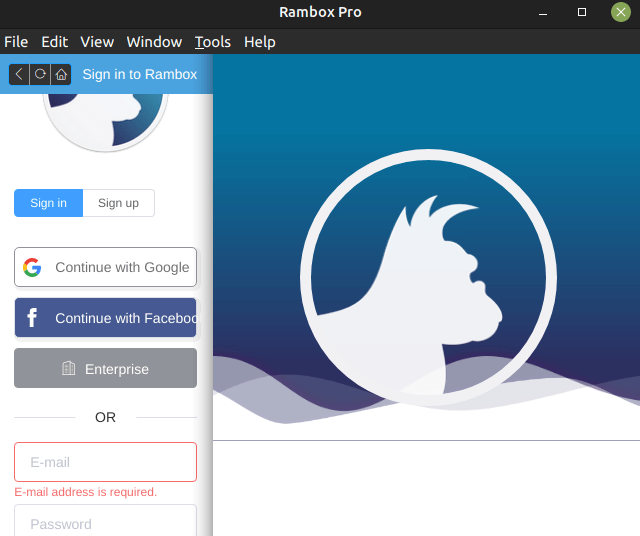Minimize the Rambox Pro window

[543, 12]
